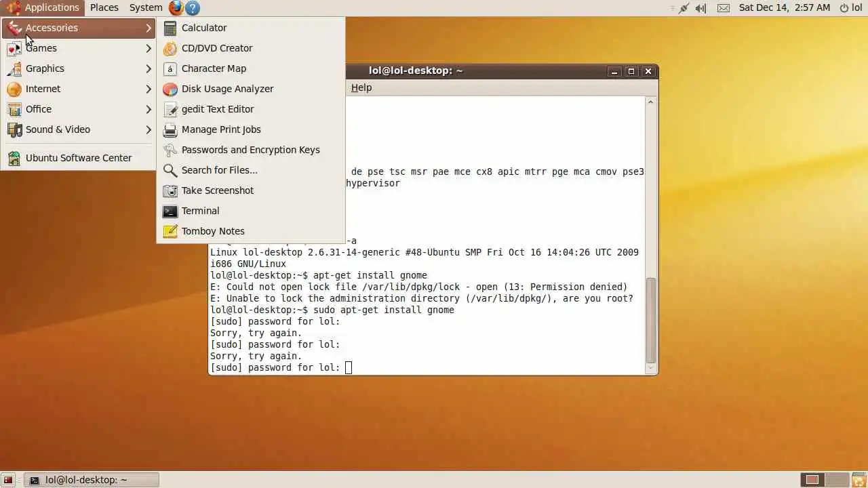Expand the Internet submenu
Viewport: 868px width, 488px height.
tap(79, 89)
